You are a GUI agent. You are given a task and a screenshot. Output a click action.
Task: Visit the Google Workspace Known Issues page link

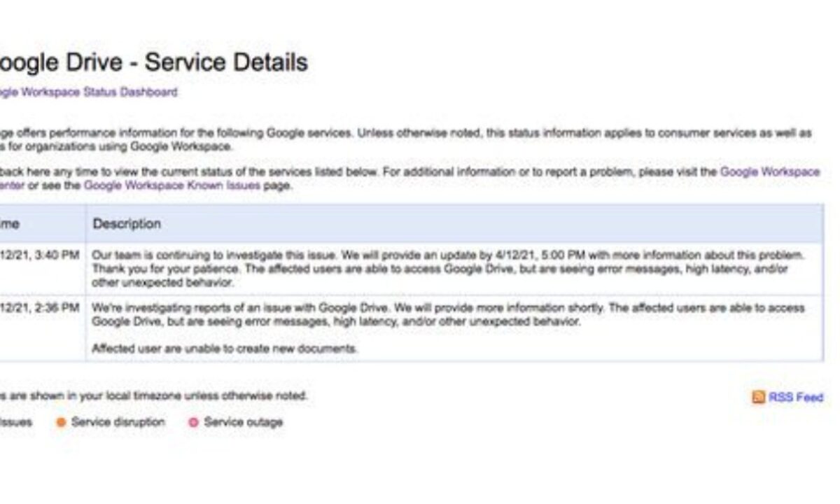[171, 185]
